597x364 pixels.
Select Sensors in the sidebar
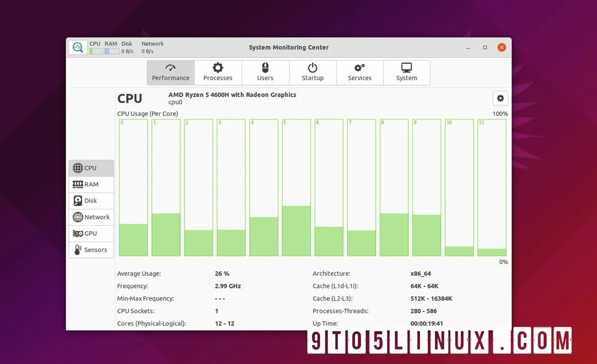click(91, 250)
